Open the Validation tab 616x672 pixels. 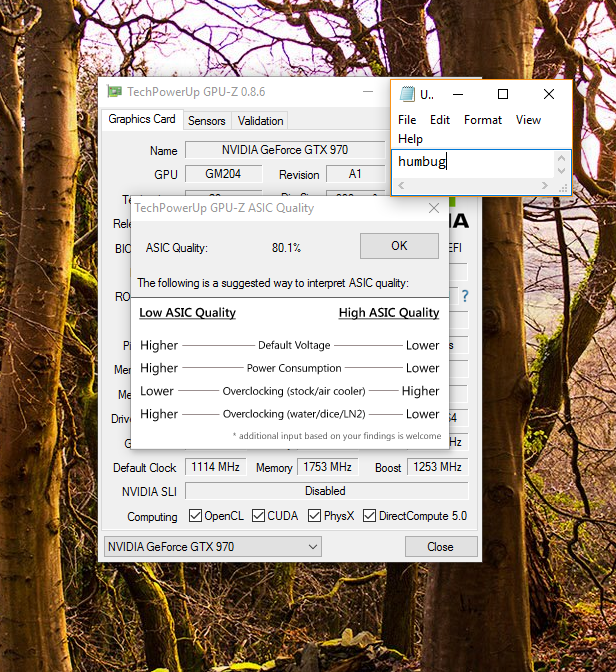[x=260, y=120]
